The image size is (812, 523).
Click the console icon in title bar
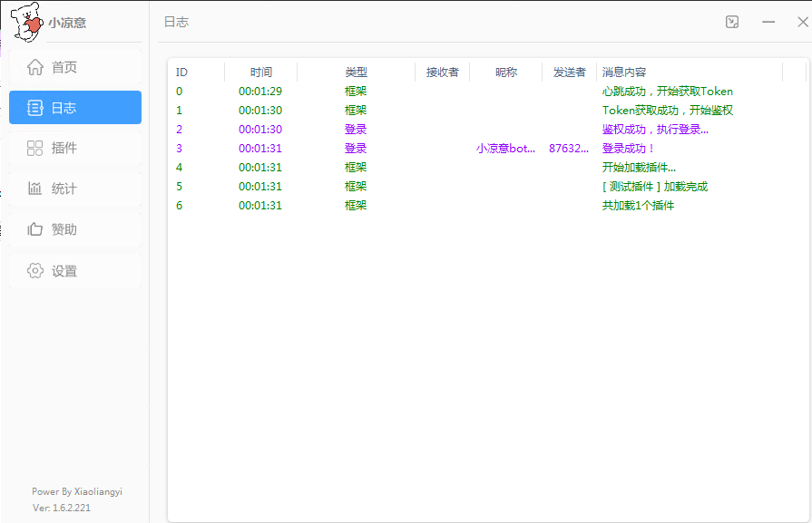point(732,22)
